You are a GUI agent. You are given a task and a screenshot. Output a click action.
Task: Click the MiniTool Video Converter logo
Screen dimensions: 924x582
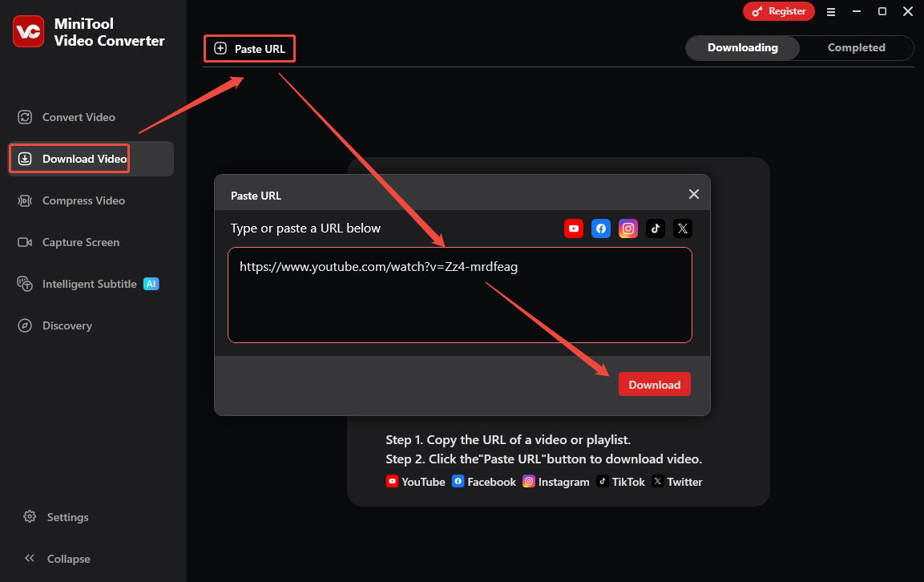pos(28,32)
